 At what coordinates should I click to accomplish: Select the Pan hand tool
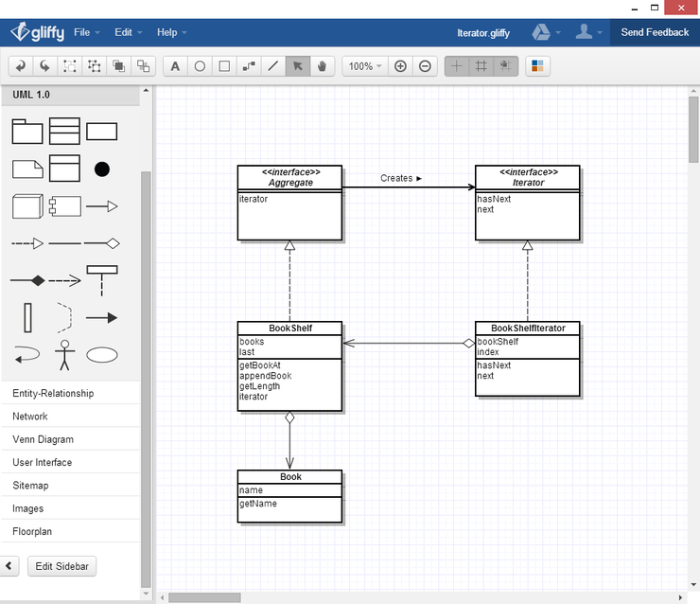(x=322, y=66)
